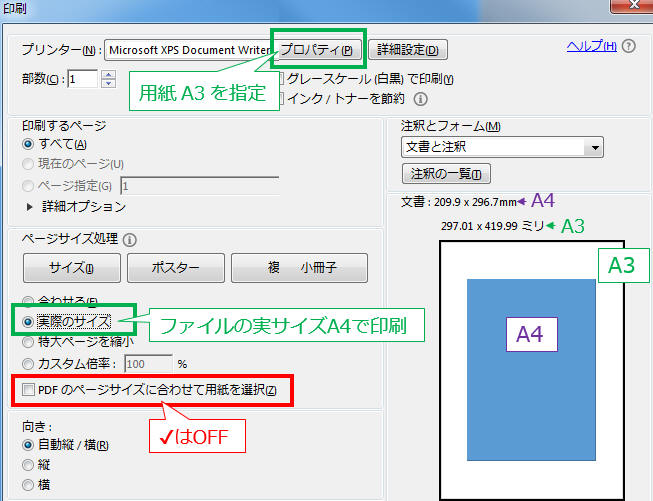Select the 現在のページ radio button
This screenshot has width=653, height=501.
28,164
